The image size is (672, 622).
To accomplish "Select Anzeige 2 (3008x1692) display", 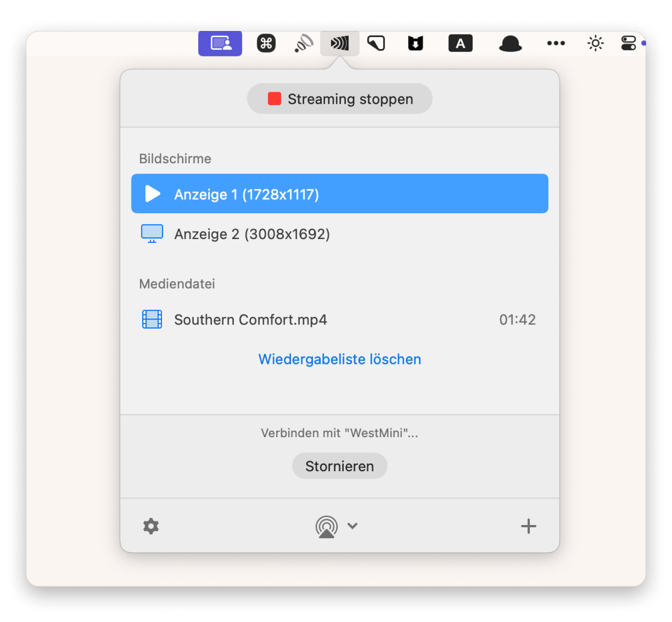I will (252, 234).
